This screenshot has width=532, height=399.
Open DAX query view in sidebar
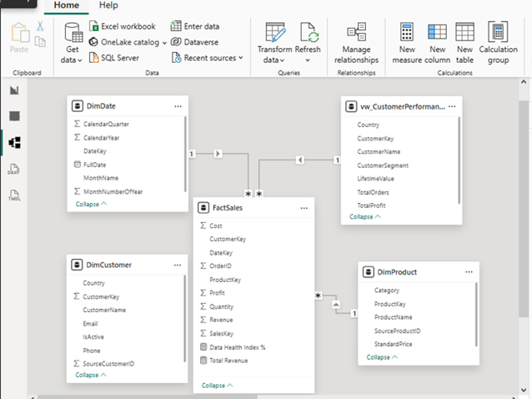point(14,169)
